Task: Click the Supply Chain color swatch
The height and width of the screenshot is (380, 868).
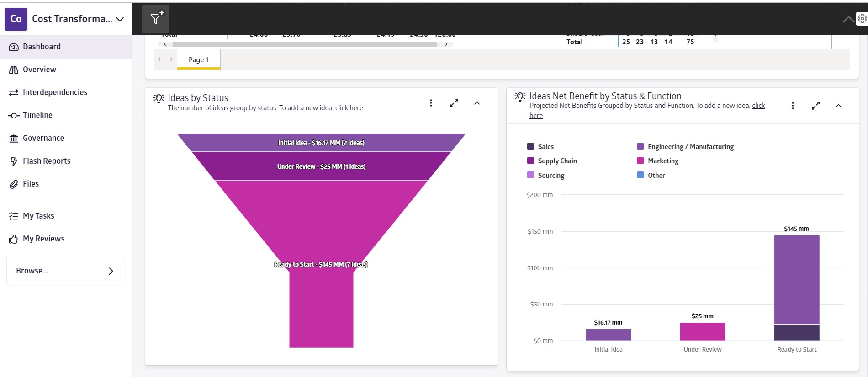Action: [530, 161]
